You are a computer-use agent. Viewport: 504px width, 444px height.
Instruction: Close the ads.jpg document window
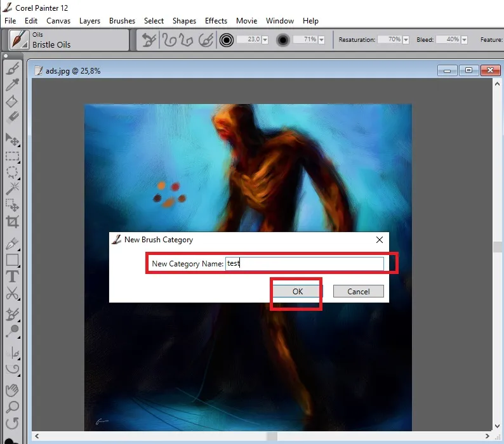coord(490,70)
